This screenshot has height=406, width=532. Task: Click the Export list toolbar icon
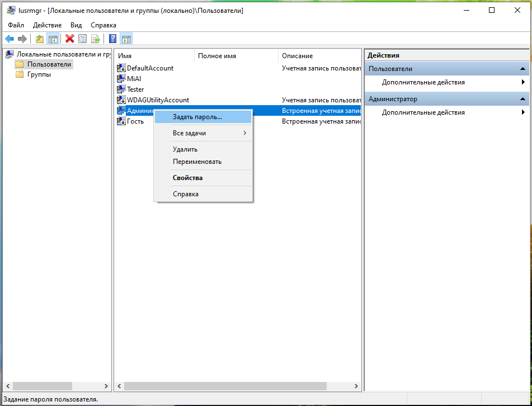tap(96, 39)
